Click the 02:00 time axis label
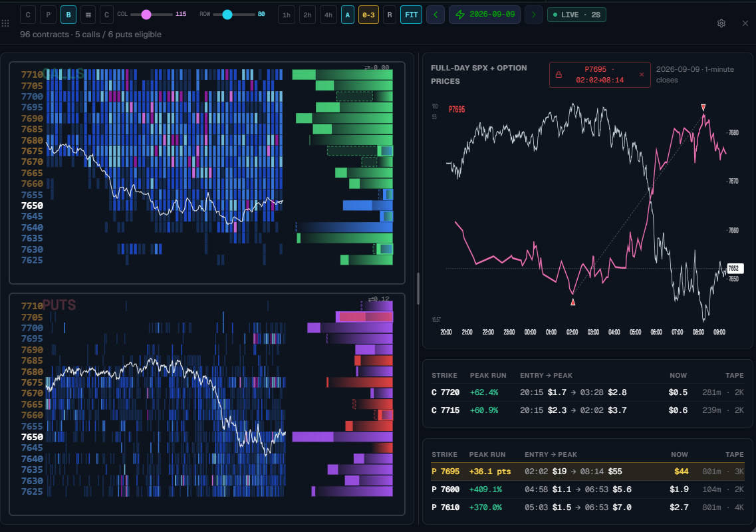Image resolution: width=756 pixels, height=532 pixels. (x=572, y=332)
